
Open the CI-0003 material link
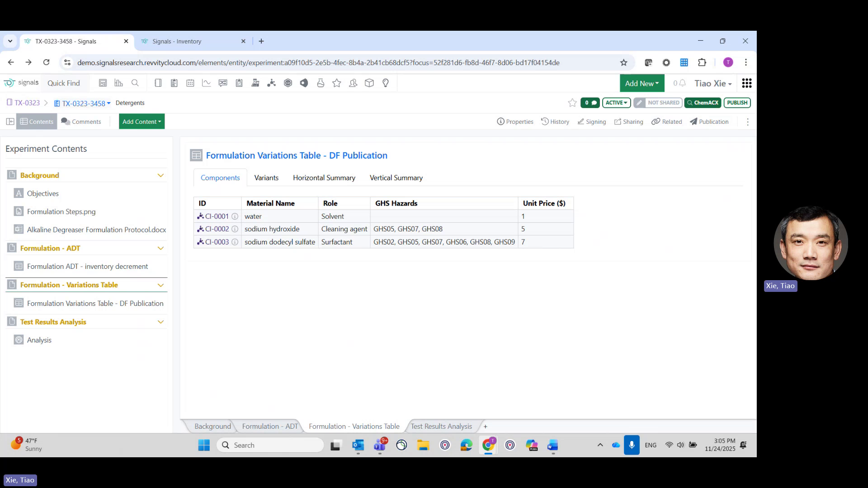coord(217,242)
